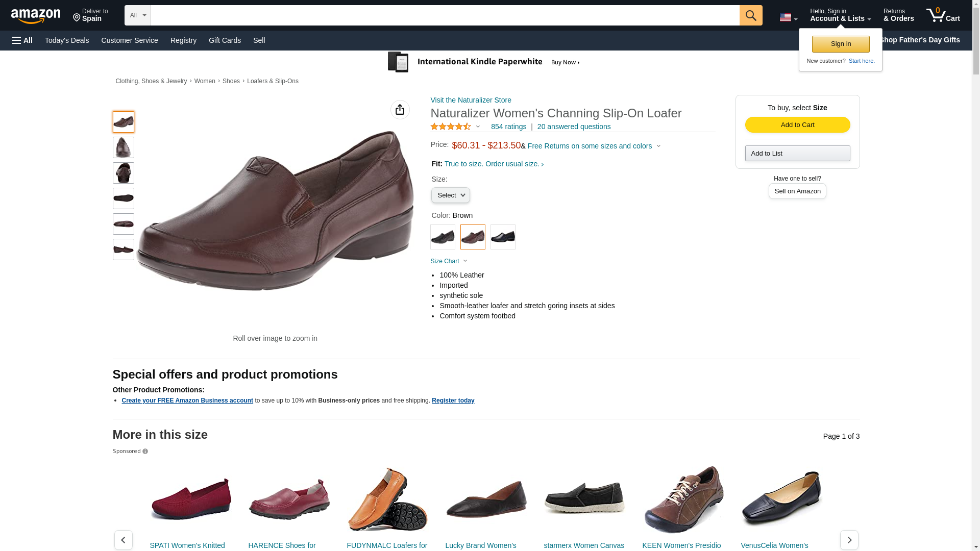Click the US flag language selector
Viewport: 980px width, 551px height.
(788, 17)
